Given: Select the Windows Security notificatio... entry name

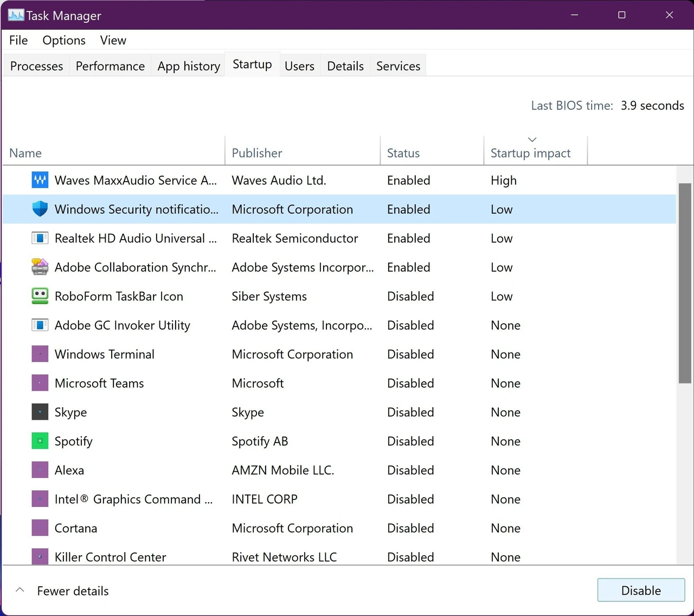Looking at the screenshot, I should (137, 209).
